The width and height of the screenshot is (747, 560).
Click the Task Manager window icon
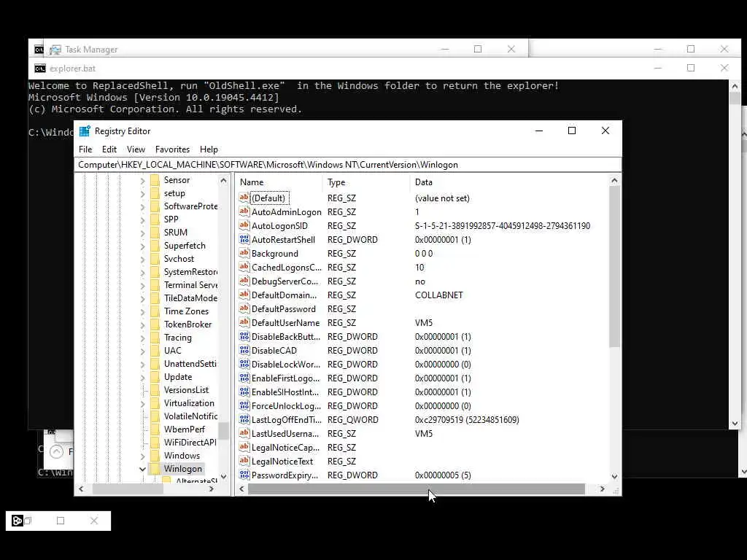pyautogui.click(x=55, y=50)
